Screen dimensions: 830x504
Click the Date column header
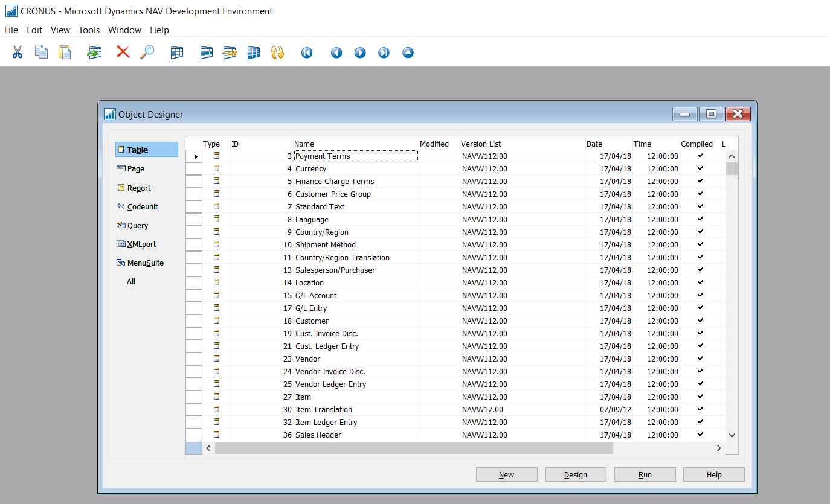point(609,144)
